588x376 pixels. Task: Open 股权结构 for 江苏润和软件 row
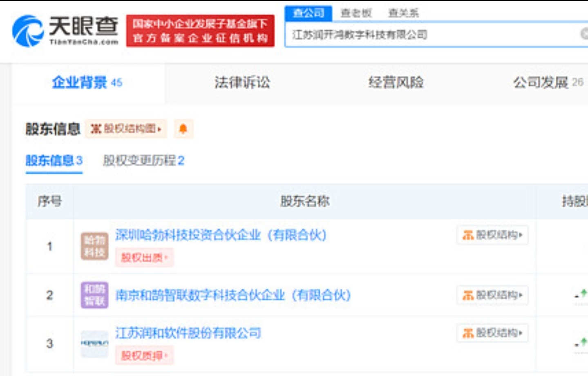[x=492, y=333]
